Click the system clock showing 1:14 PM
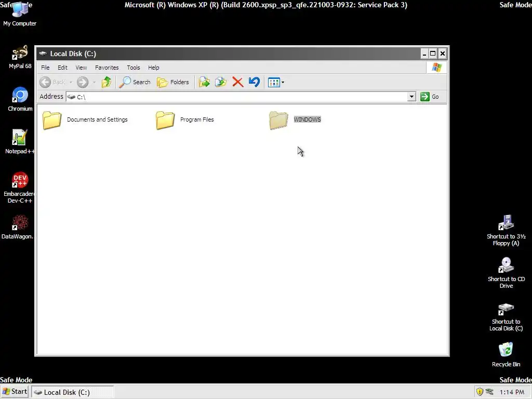This screenshot has width=532, height=399. tap(512, 392)
